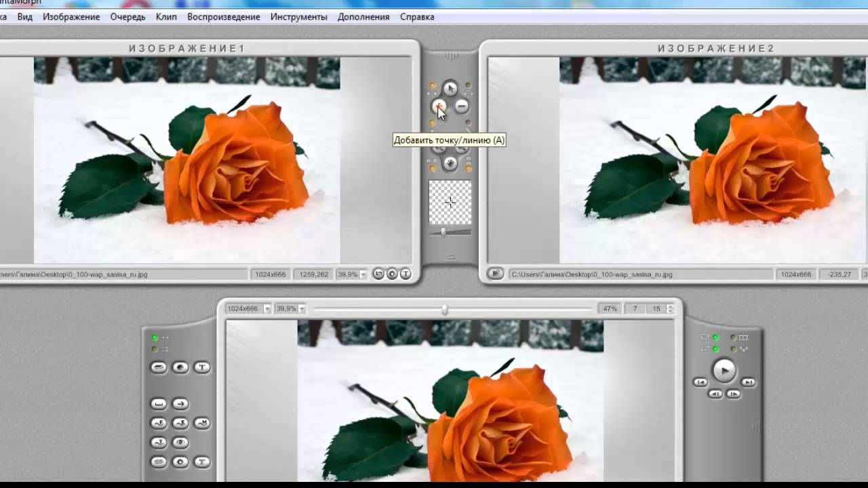Click Image 2 file path field
This screenshot has width=868, height=488.
[640, 274]
